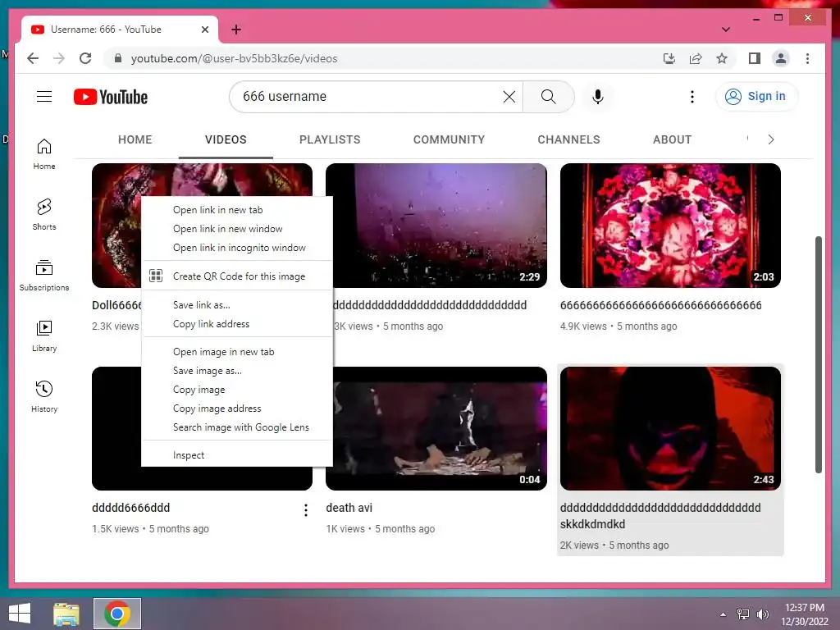The width and height of the screenshot is (840, 630).
Task: Clear the search box with the X icon
Action: point(509,97)
